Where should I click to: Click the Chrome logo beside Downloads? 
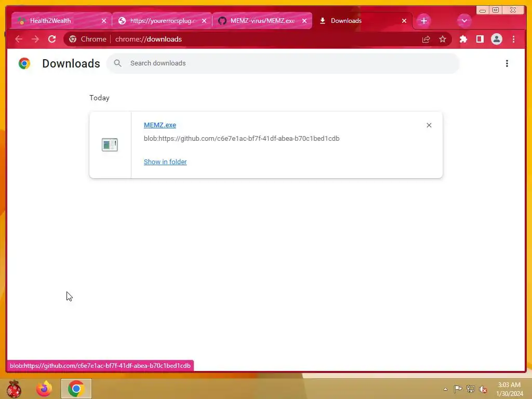pos(24,63)
